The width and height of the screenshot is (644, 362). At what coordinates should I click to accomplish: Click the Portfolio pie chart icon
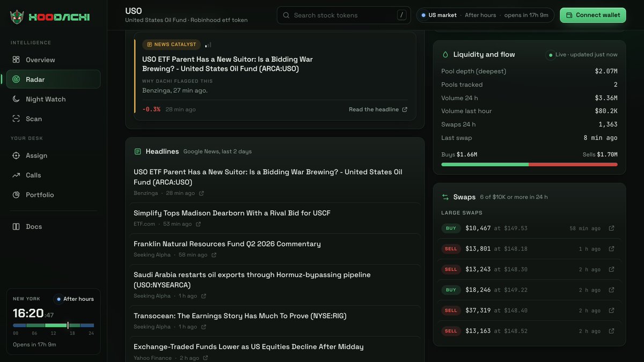[16, 195]
